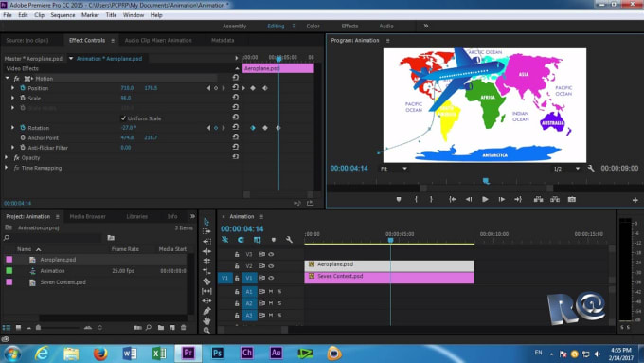Image resolution: width=644 pixels, height=363 pixels.
Task: Click Go to Out point button
Action: coord(518,199)
